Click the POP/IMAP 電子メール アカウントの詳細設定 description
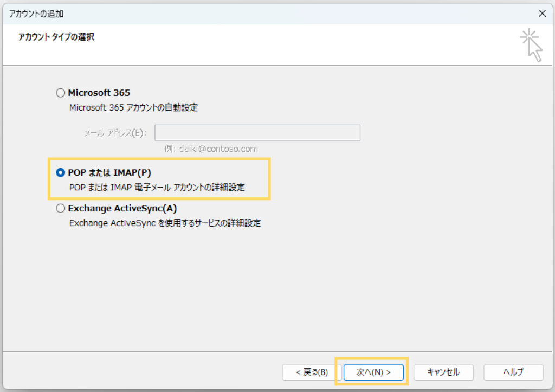This screenshot has width=555, height=392. point(157,187)
